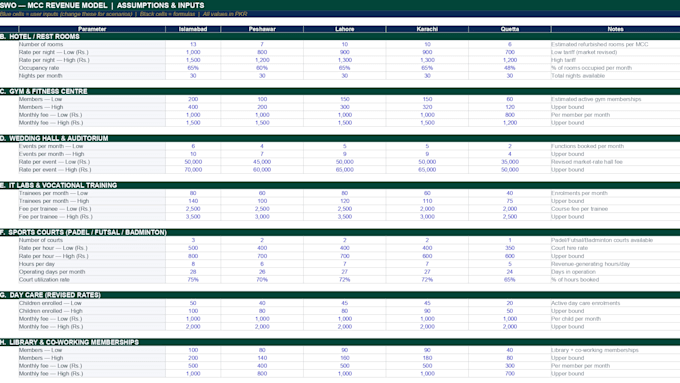The height and width of the screenshot is (383, 680).
Task: Select Islamabad Number of rooms cell
Action: (193, 44)
